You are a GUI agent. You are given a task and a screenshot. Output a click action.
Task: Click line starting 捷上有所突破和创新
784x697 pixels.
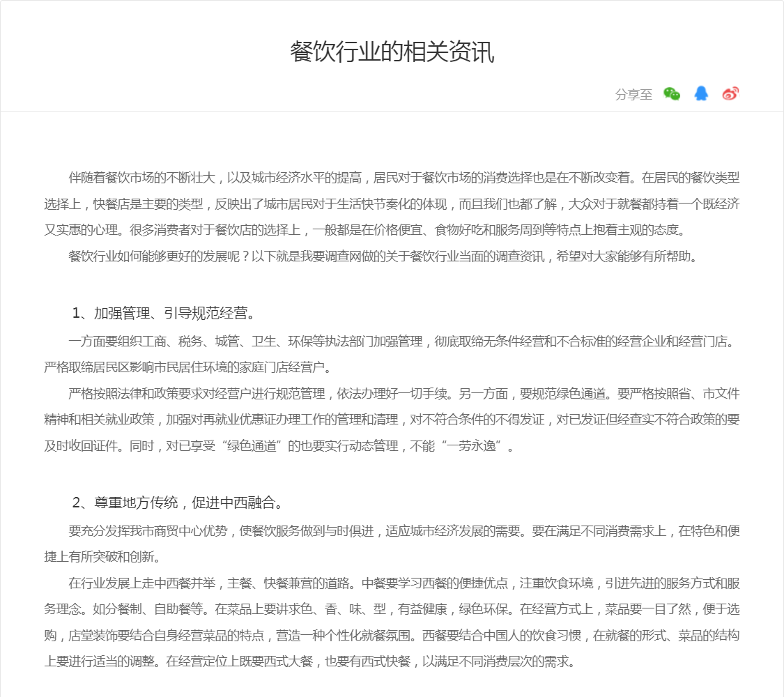tap(102, 556)
